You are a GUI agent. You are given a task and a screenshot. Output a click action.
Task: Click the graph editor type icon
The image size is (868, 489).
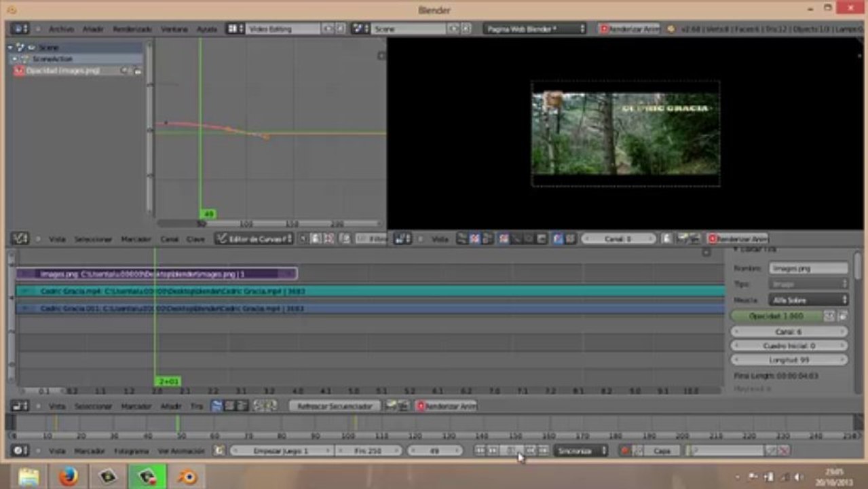[20, 239]
